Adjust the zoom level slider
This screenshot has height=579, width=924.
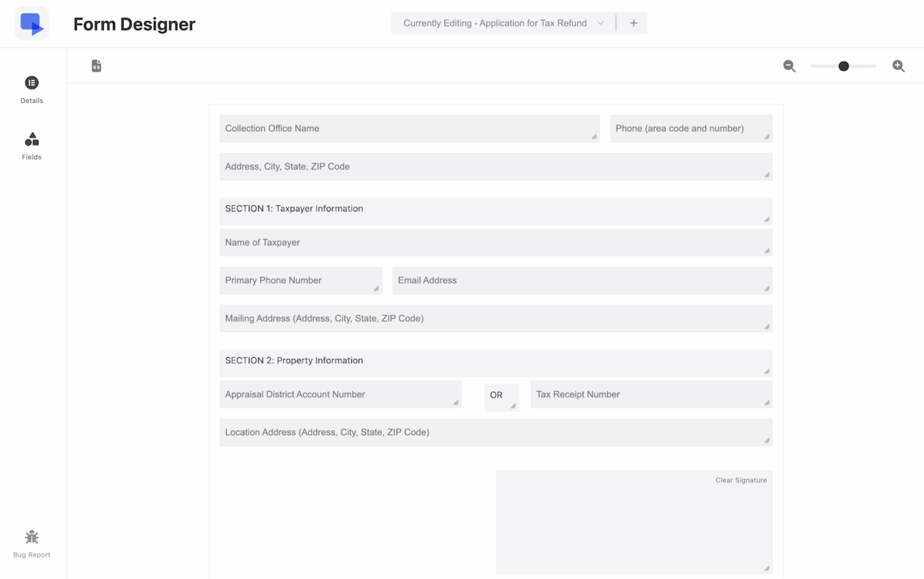(843, 66)
